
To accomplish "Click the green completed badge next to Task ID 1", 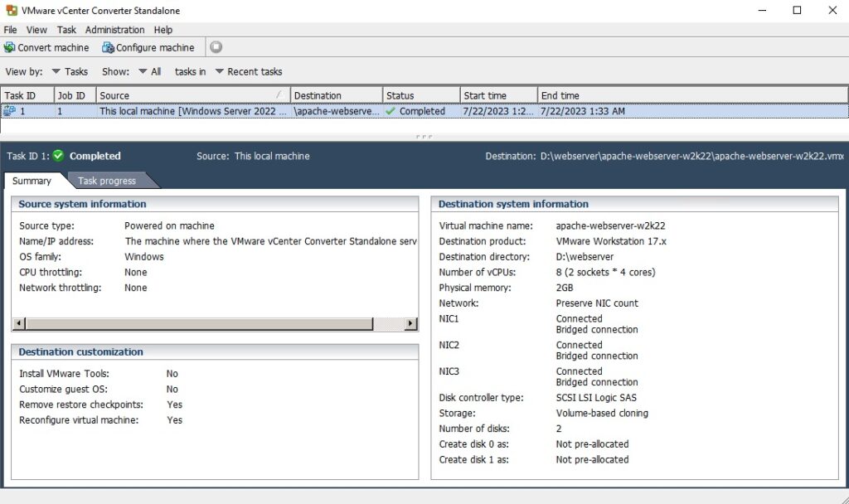I will [59, 156].
